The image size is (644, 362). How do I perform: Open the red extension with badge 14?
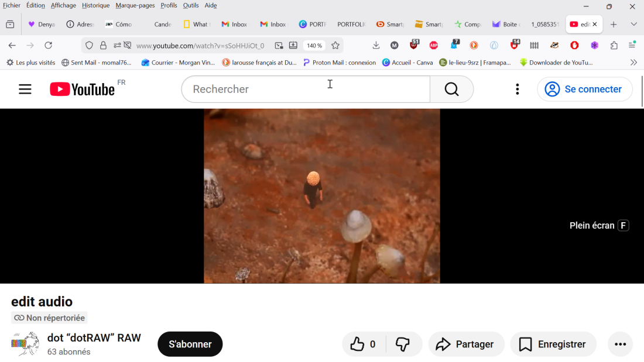point(515,44)
